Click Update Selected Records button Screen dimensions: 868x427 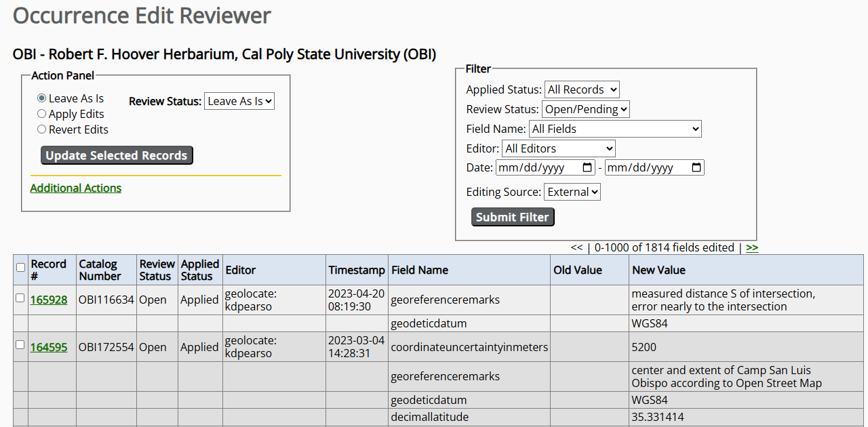(117, 156)
